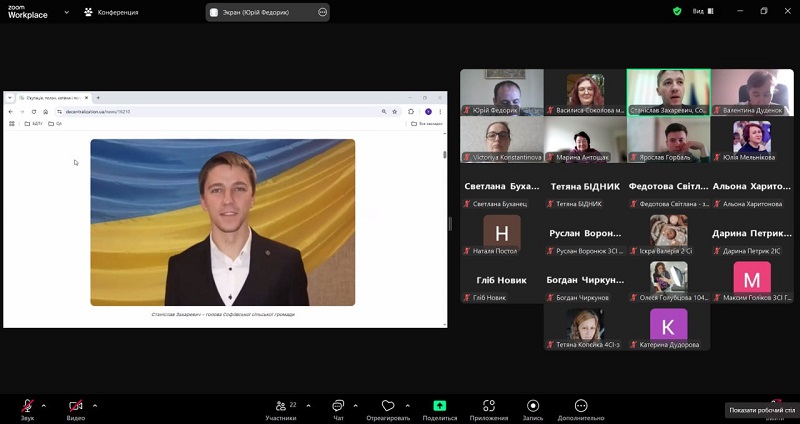Select Юрій Федорик video tile

click(x=502, y=92)
